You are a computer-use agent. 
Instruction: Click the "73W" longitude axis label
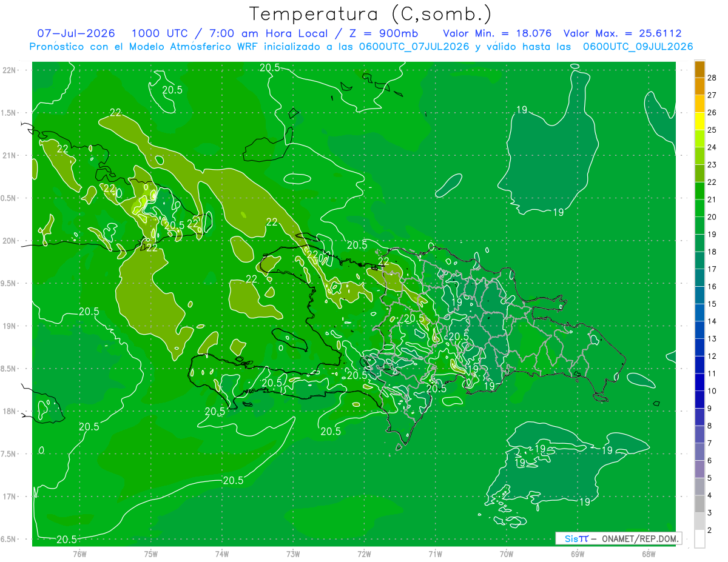pyautogui.click(x=293, y=554)
